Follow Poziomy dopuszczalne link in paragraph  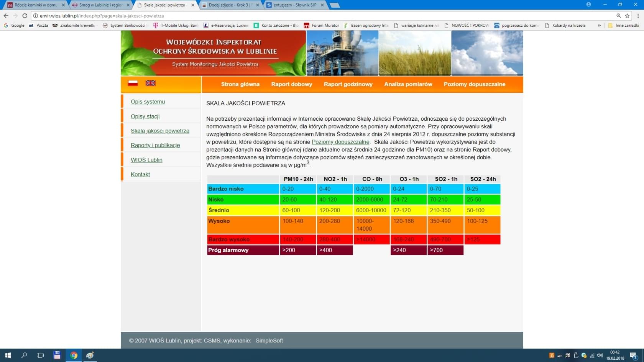tap(340, 142)
